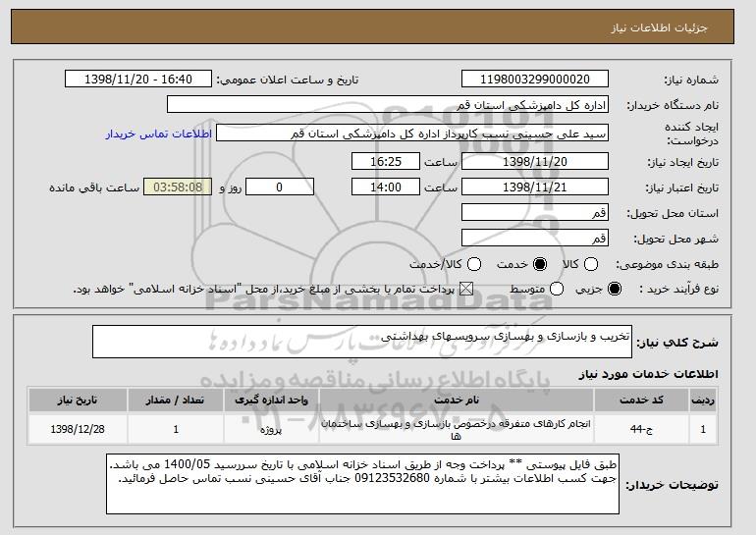The width and height of the screenshot is (756, 535).
Task: Click the validity date field 1398/11/21
Action: tap(535, 187)
